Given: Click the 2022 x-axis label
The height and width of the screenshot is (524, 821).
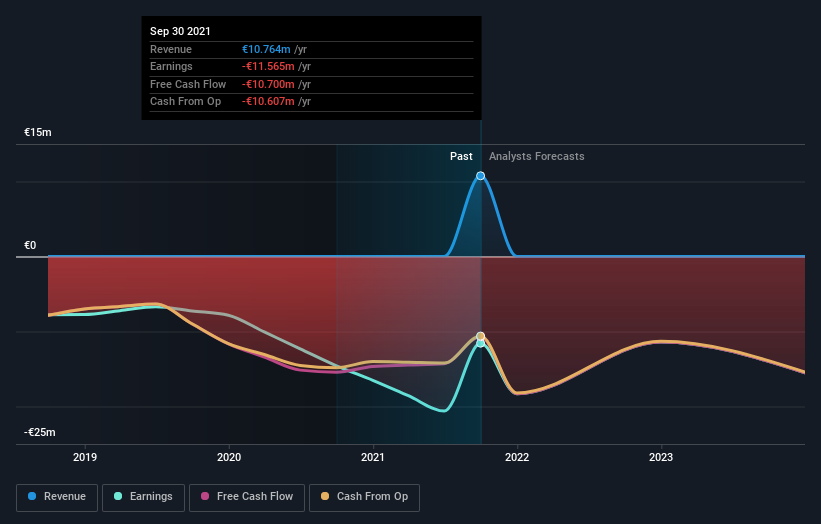Looking at the screenshot, I should [517, 457].
